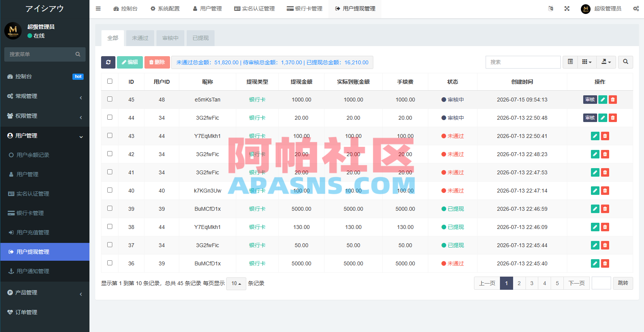Image resolution: width=644 pixels, height=332 pixels.
Task: Check the checkbox for row ID 39
Action: [x=110, y=208]
